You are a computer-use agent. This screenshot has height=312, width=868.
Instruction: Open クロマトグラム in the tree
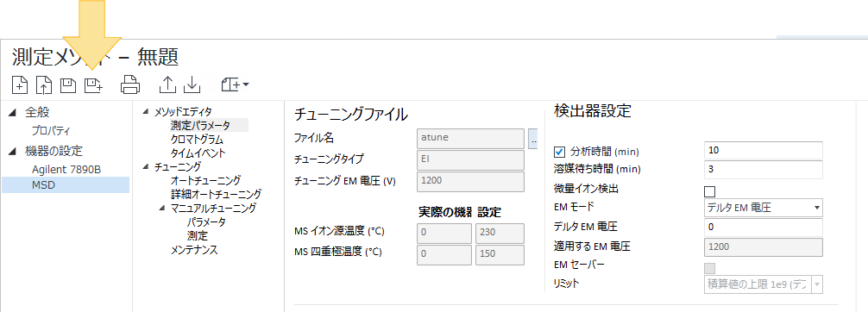coord(197,139)
